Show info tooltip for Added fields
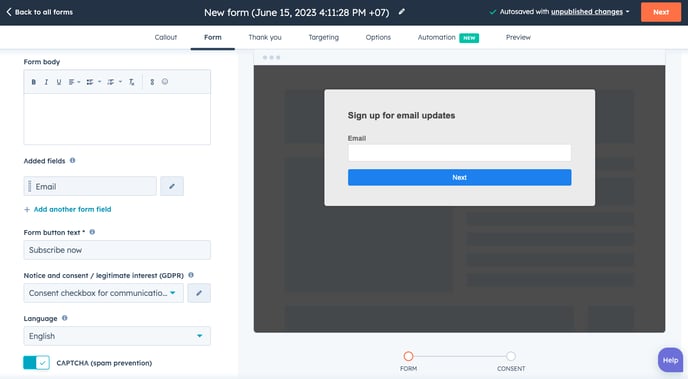688x379 pixels. pos(72,161)
